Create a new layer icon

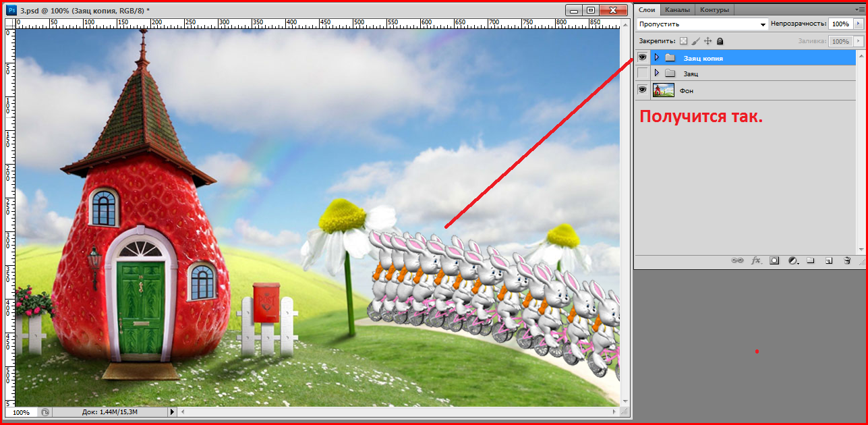tap(830, 260)
